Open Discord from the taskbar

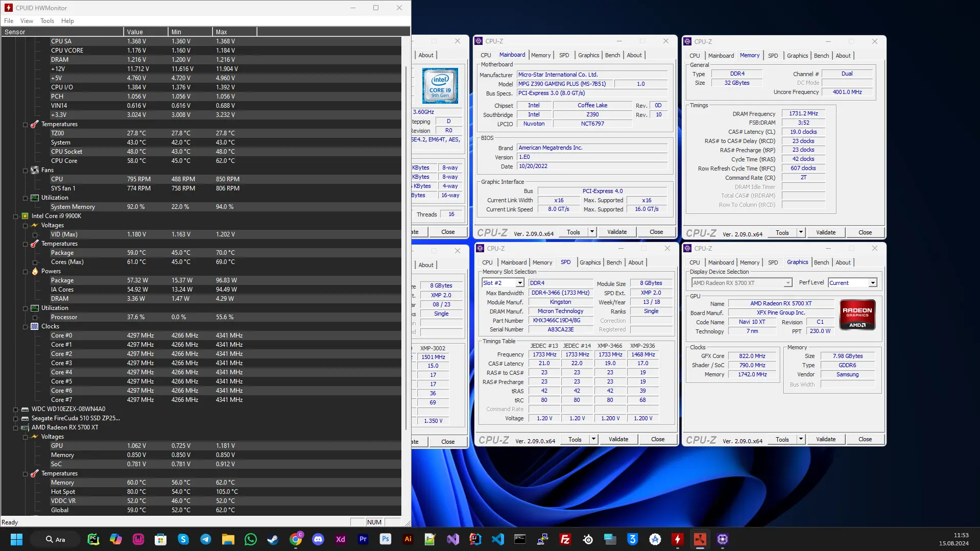[318, 539]
